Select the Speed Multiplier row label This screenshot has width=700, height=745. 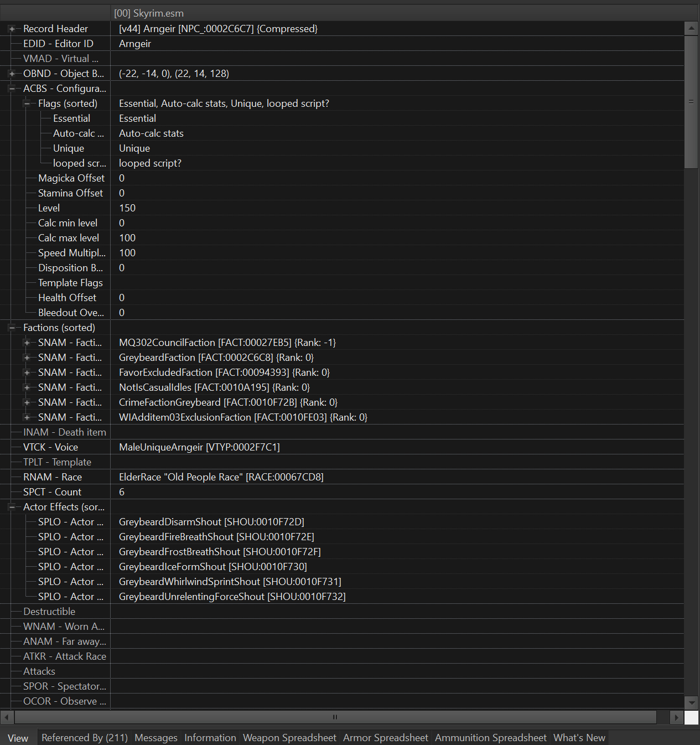72,253
